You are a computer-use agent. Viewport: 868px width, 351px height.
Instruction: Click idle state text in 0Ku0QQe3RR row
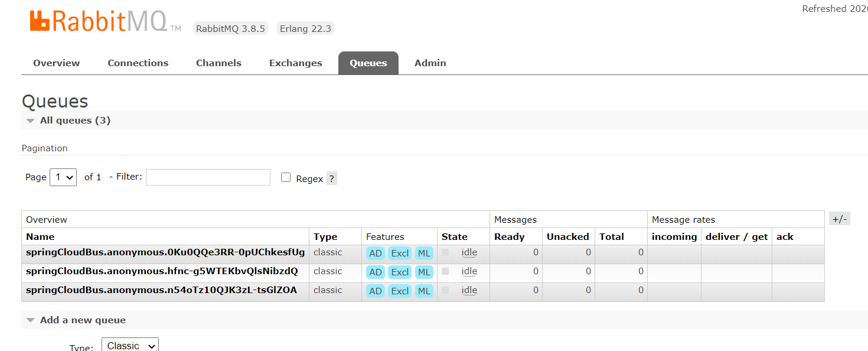[469, 252]
